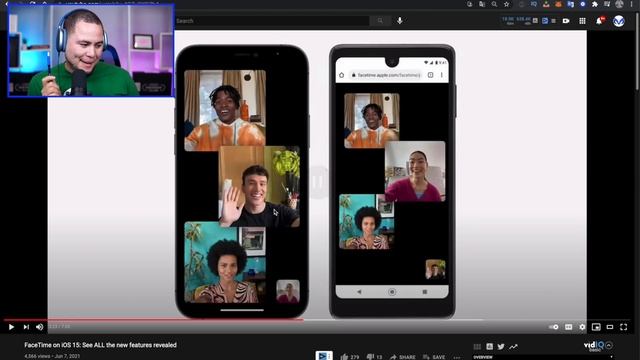The height and width of the screenshot is (360, 640).
Task: Open the vidIQ Twitter icon
Action: click(501, 347)
